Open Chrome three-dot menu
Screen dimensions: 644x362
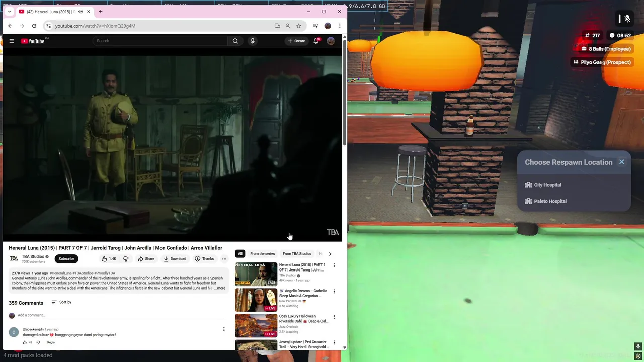(x=340, y=26)
